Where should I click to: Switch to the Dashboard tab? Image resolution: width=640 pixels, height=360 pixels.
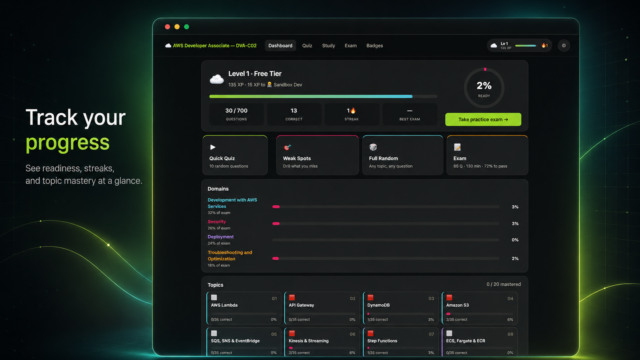point(280,45)
